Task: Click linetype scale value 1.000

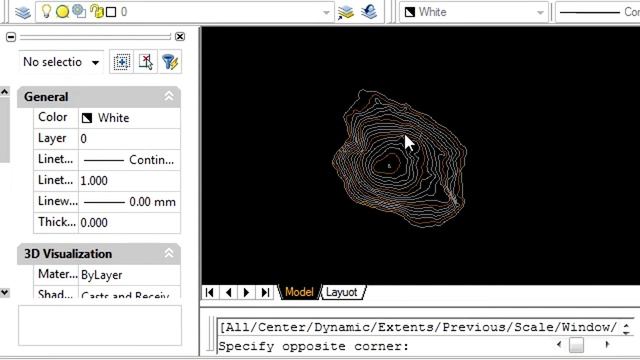Action: pos(129,180)
